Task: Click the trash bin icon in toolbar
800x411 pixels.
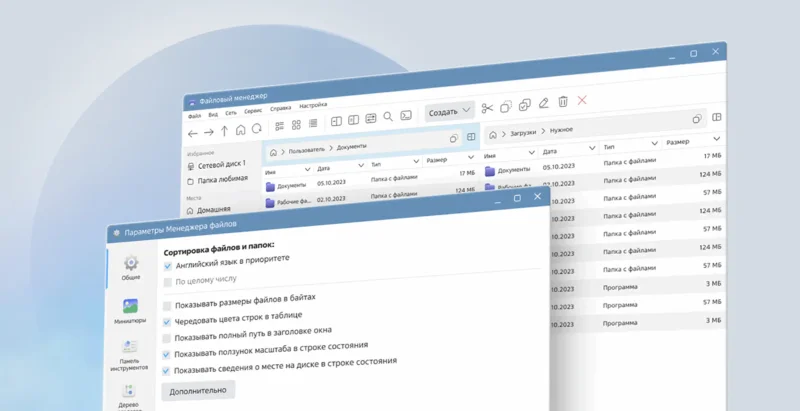Action: 563,102
